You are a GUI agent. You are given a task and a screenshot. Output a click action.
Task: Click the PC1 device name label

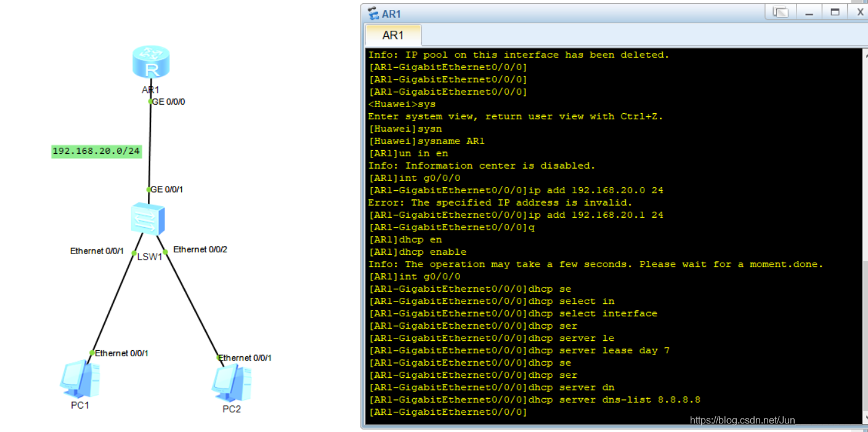(79, 405)
